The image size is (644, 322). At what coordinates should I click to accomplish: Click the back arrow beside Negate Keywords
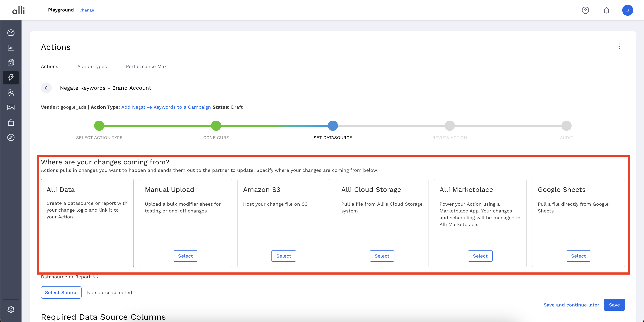(x=46, y=88)
